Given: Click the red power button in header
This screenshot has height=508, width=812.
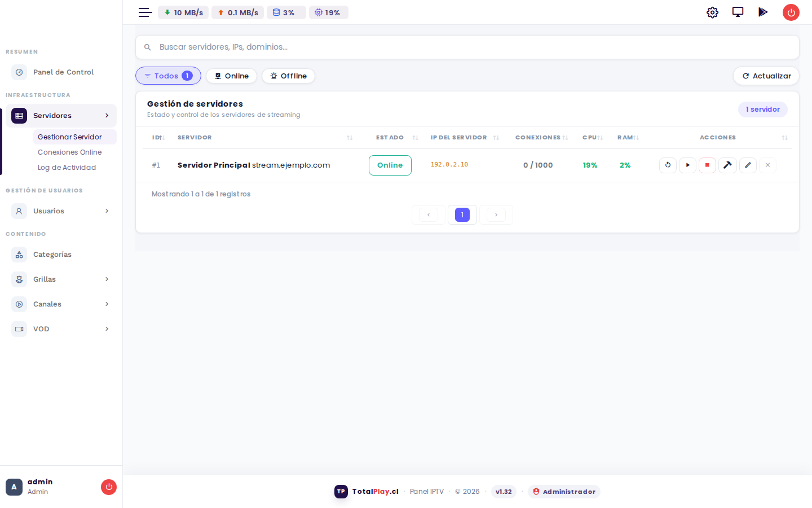Looking at the screenshot, I should click(x=791, y=12).
